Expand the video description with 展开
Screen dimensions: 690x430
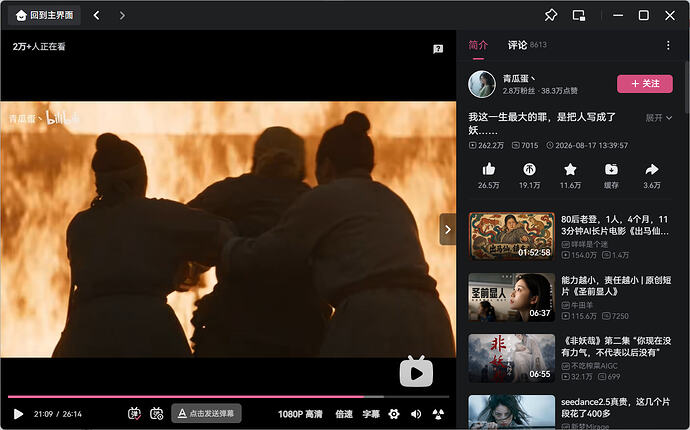(659, 118)
